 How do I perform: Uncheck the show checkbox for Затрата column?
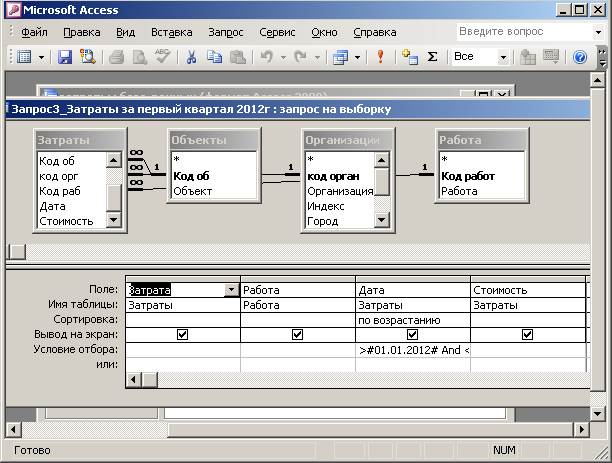182,334
